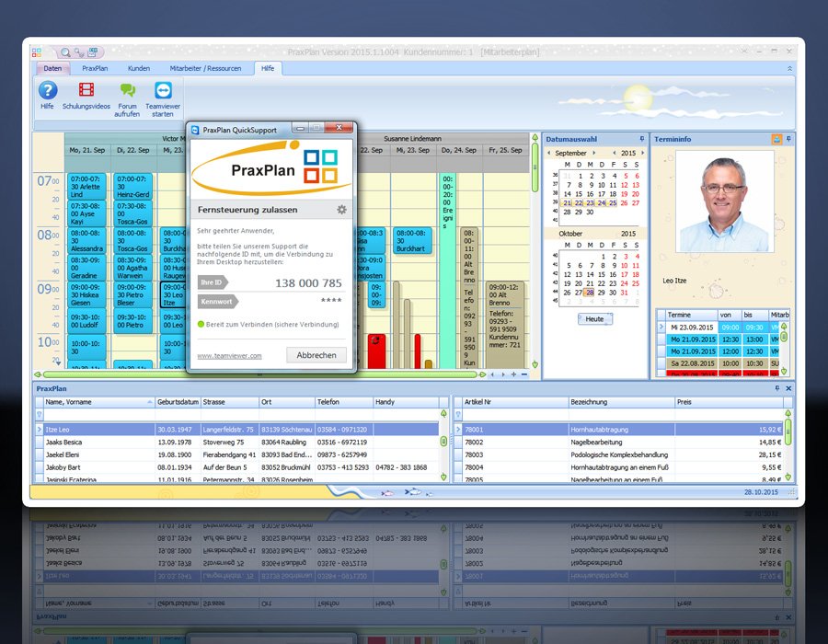Select customer row Jakoby Bart
This screenshot has width=828, height=644.
pyautogui.click(x=237, y=467)
